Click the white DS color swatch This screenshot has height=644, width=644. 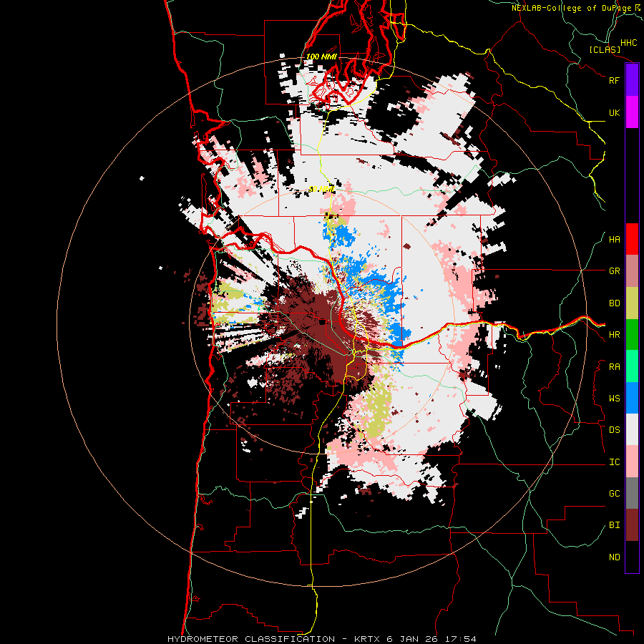pos(632,429)
